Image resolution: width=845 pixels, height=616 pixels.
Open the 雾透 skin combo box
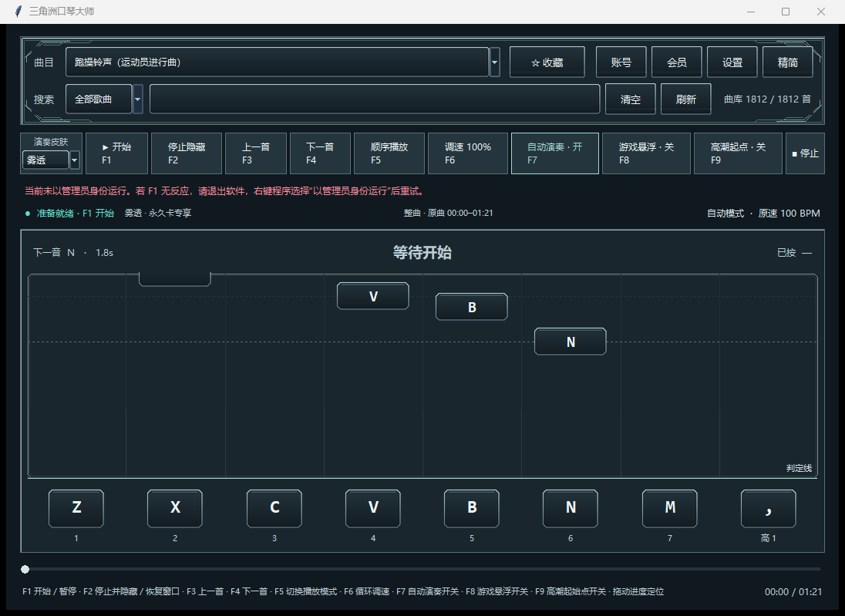tap(45, 160)
